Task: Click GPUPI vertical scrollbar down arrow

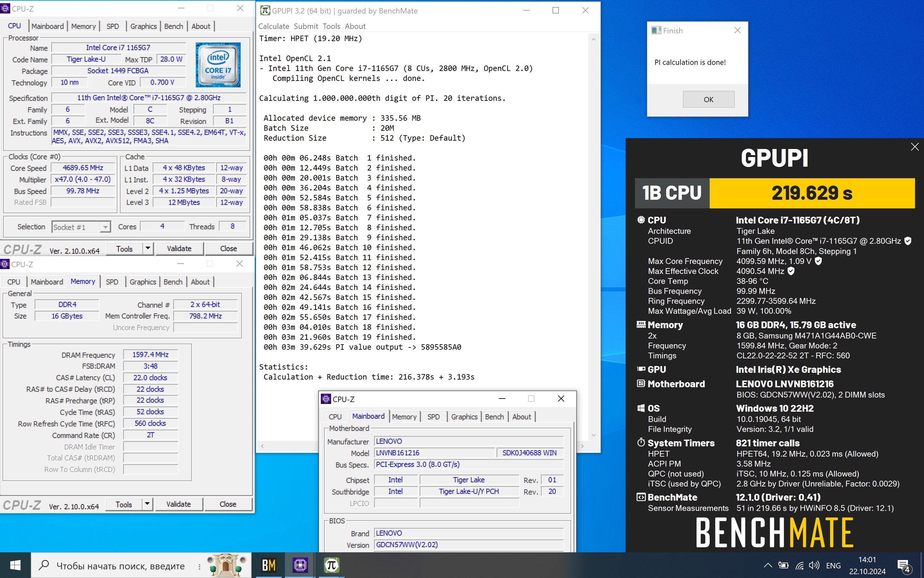Action: [593, 435]
